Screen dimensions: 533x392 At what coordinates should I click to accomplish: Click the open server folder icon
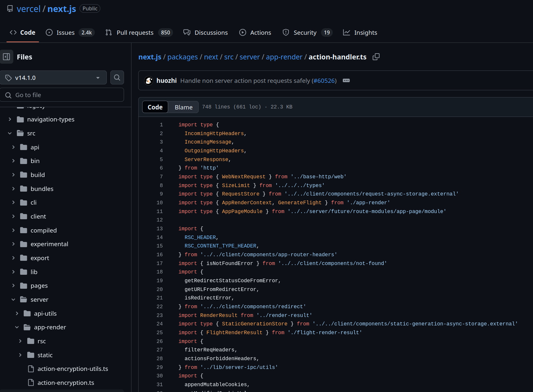point(24,299)
